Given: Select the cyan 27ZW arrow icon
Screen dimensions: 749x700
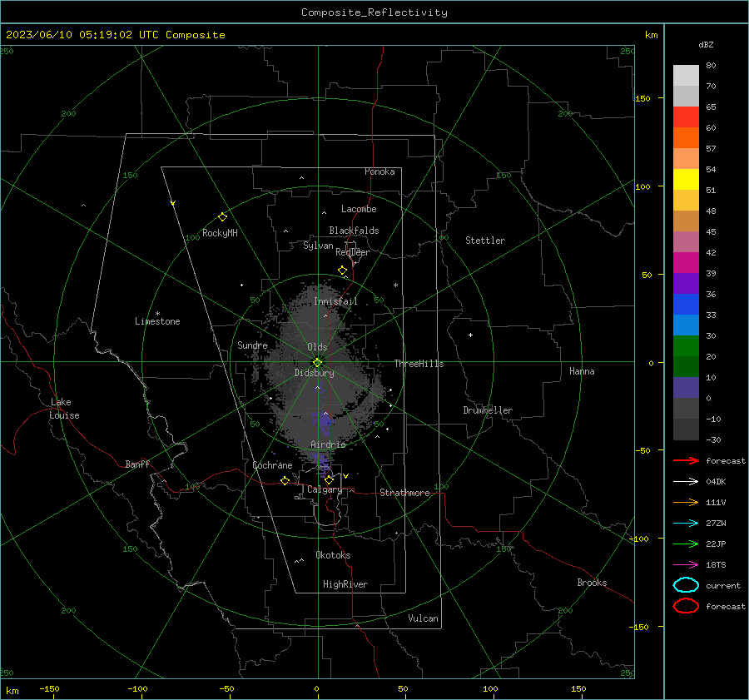Looking at the screenshot, I should pos(686,524).
